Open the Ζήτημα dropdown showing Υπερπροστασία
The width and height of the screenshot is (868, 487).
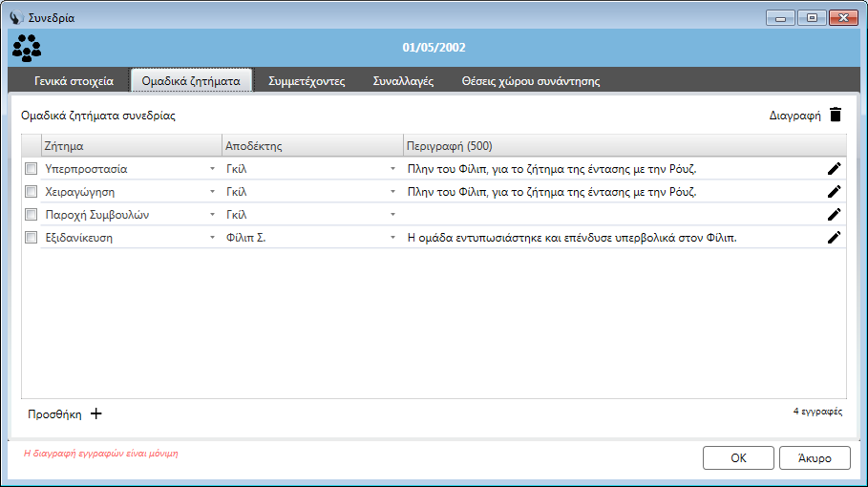coord(212,169)
